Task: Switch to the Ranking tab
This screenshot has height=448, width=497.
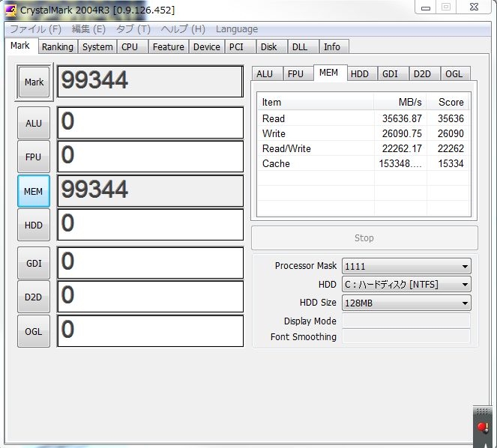Action: [x=57, y=46]
